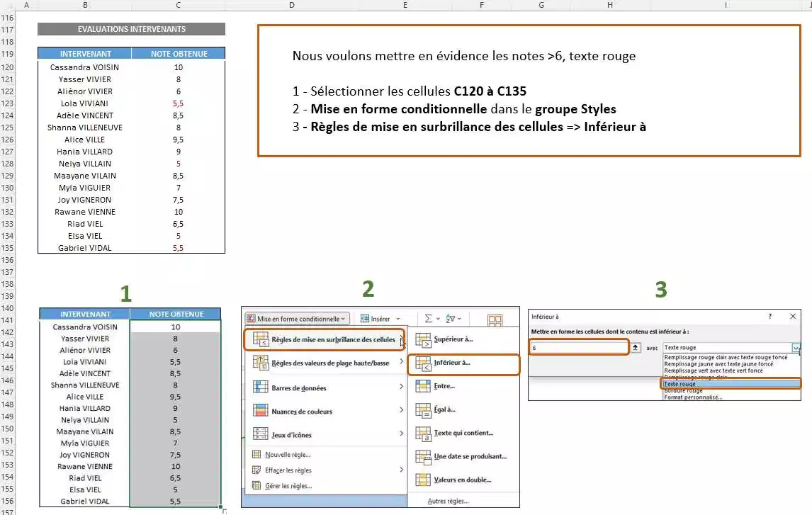Click Shanna VILLENEUVE cell in row 125

pos(85,128)
